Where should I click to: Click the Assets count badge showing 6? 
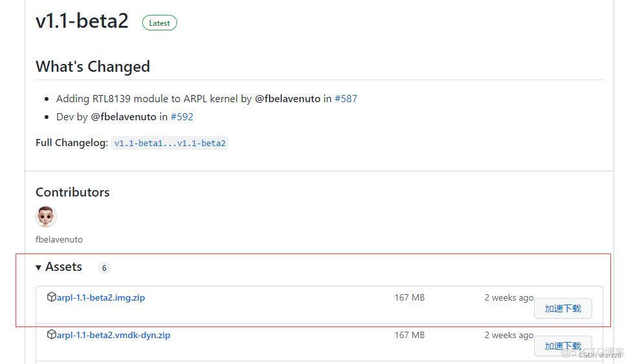[104, 268]
